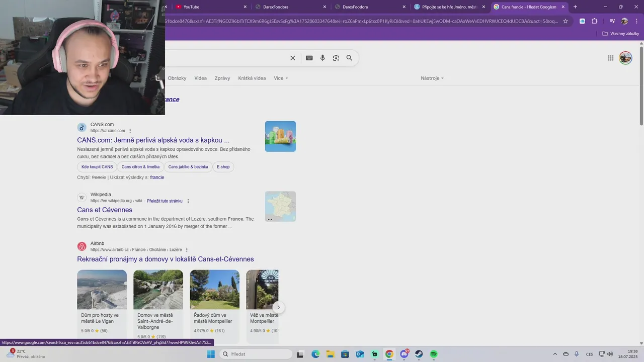Open the Google account avatar on the page

tap(625, 58)
